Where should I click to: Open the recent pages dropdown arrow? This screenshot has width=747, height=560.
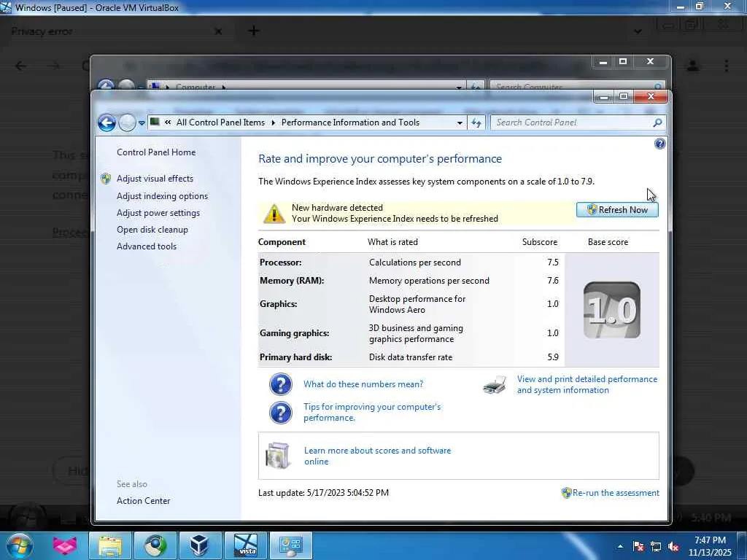point(142,122)
